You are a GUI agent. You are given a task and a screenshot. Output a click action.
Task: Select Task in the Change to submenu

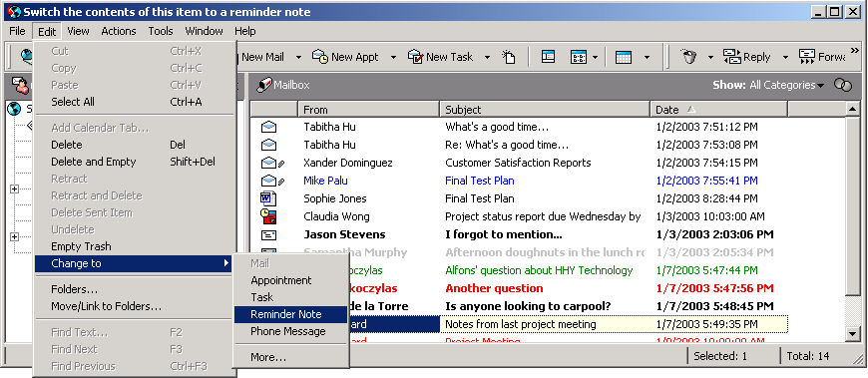pos(291,298)
